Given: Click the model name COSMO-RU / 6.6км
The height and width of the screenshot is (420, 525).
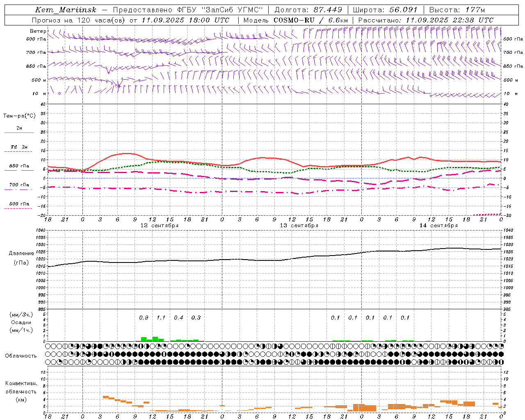Looking at the screenshot, I should tap(311, 20).
